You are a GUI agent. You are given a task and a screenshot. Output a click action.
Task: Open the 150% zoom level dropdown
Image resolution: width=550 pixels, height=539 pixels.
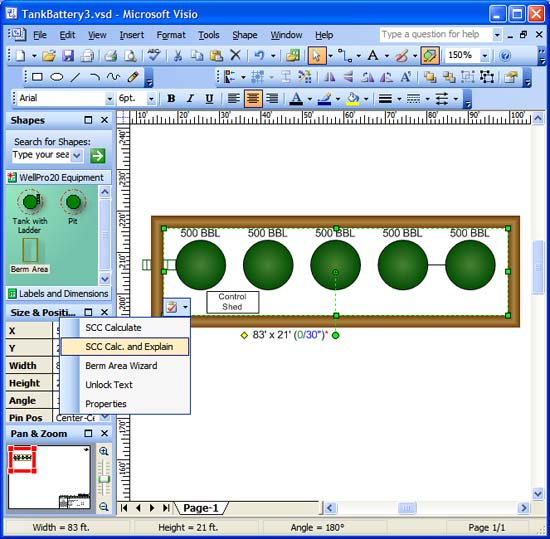coord(485,55)
